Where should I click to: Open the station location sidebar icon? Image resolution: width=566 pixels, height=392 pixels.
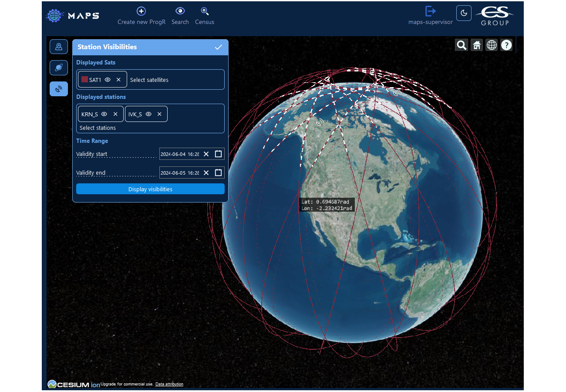click(59, 47)
